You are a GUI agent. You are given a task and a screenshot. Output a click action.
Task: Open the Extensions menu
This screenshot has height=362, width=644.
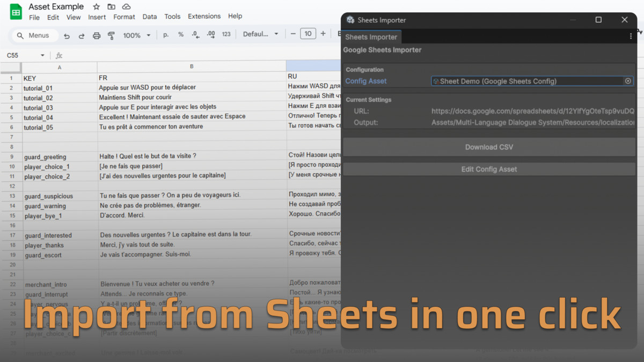pyautogui.click(x=204, y=17)
